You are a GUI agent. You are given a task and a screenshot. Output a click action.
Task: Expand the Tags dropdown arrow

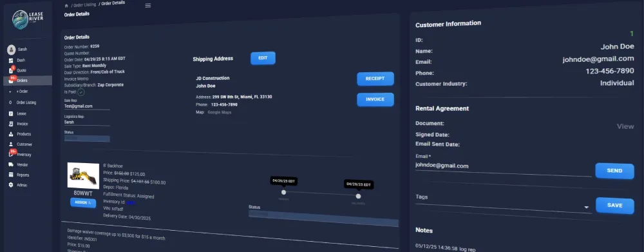(x=587, y=207)
